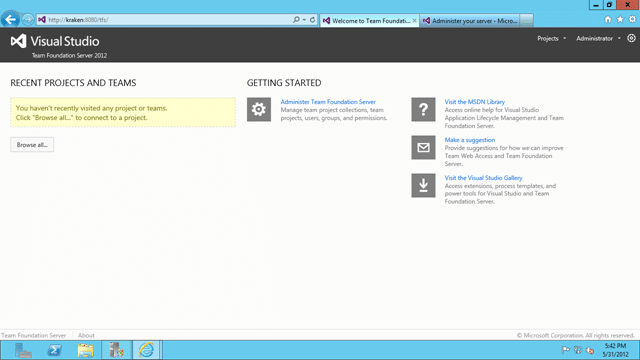Click the browser Back arrow button
Screen dimensions: 640x360
tap(10, 19)
